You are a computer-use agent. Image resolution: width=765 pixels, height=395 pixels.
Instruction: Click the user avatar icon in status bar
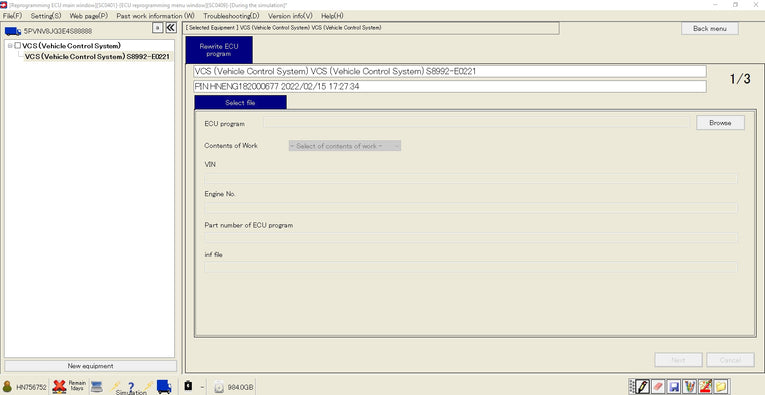[7, 387]
